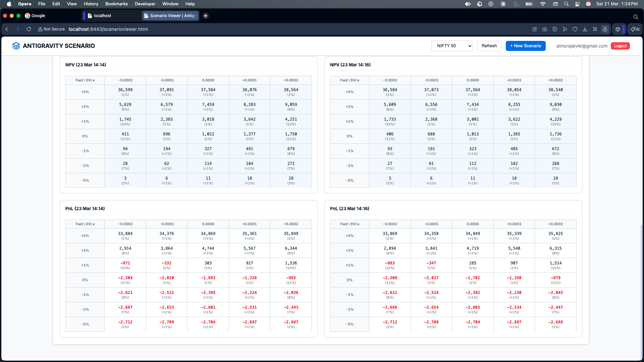644x362 pixels.
Task: Switch to the localhost tab
Action: pos(102,16)
